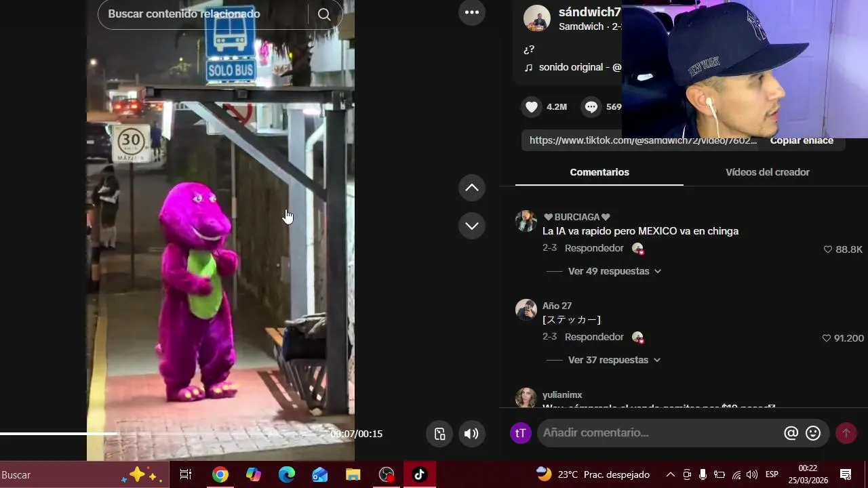Open the ESP language switcher

(772, 474)
